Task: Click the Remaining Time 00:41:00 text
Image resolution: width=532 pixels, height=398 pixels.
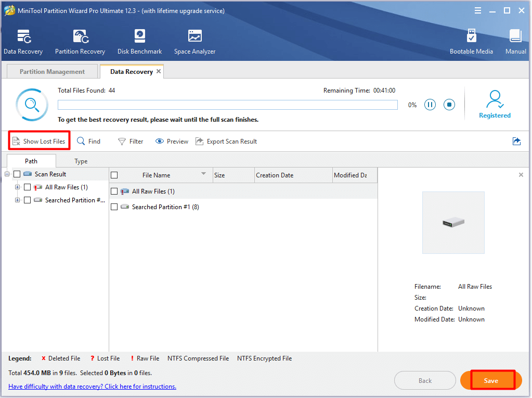Action: tap(359, 90)
